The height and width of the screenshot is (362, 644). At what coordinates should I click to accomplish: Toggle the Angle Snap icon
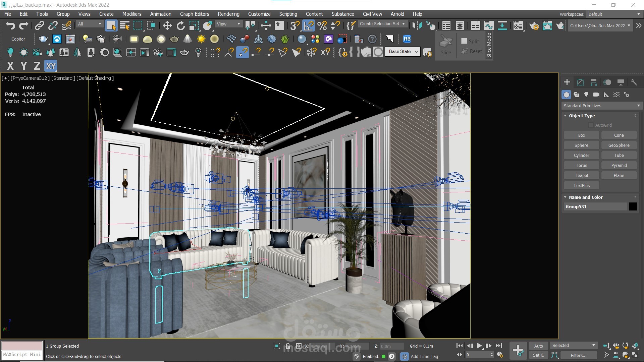[309, 26]
